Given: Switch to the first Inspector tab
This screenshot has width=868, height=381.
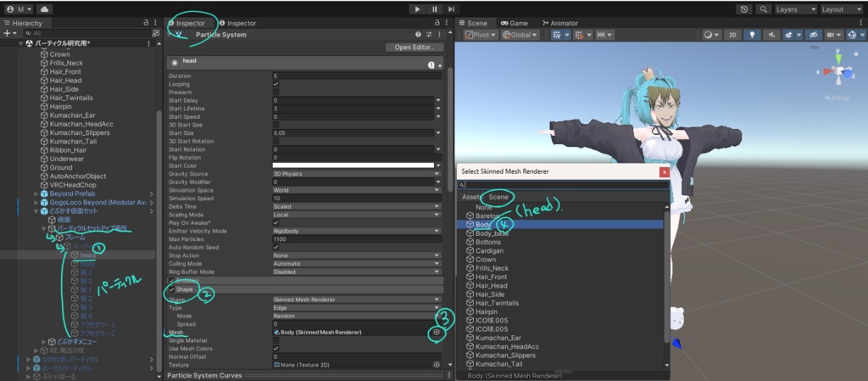Looking at the screenshot, I should (187, 23).
